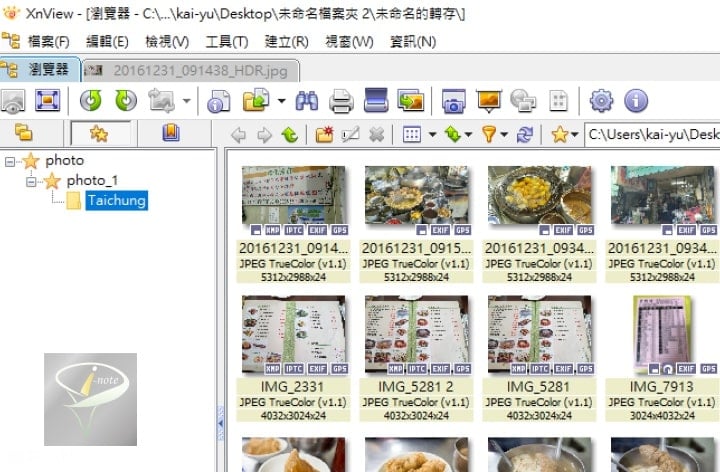This screenshot has width=720, height=472.
Task: Switch to the 20161231_091438_HDR.jpg tab
Action: click(x=191, y=71)
